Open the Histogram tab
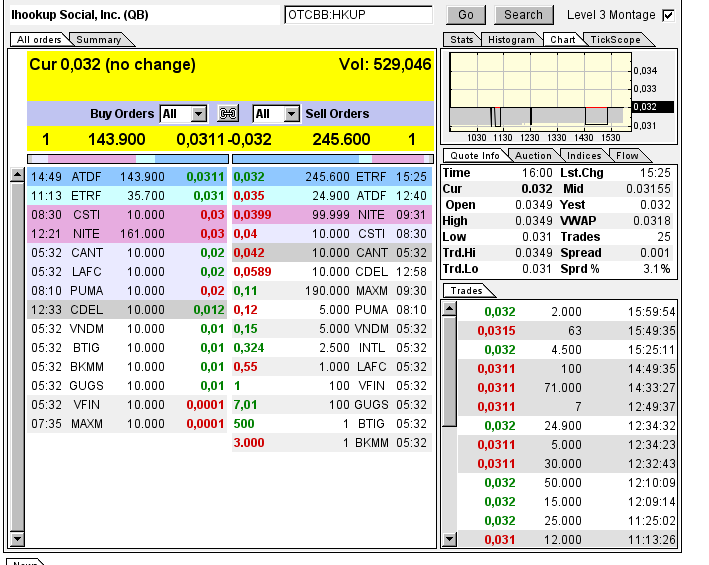 click(x=511, y=40)
